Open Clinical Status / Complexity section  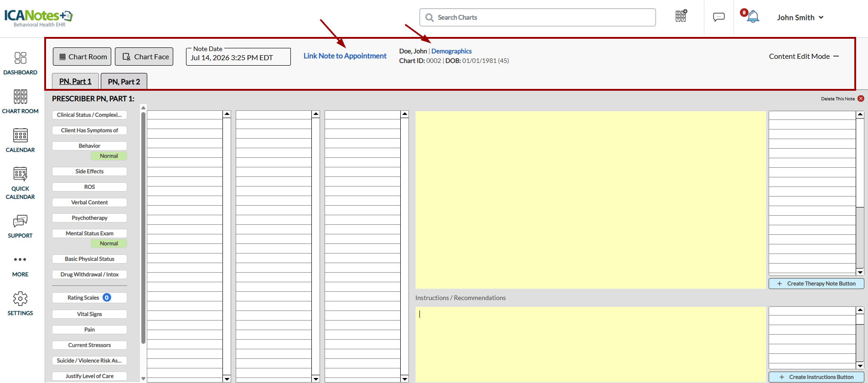[89, 115]
